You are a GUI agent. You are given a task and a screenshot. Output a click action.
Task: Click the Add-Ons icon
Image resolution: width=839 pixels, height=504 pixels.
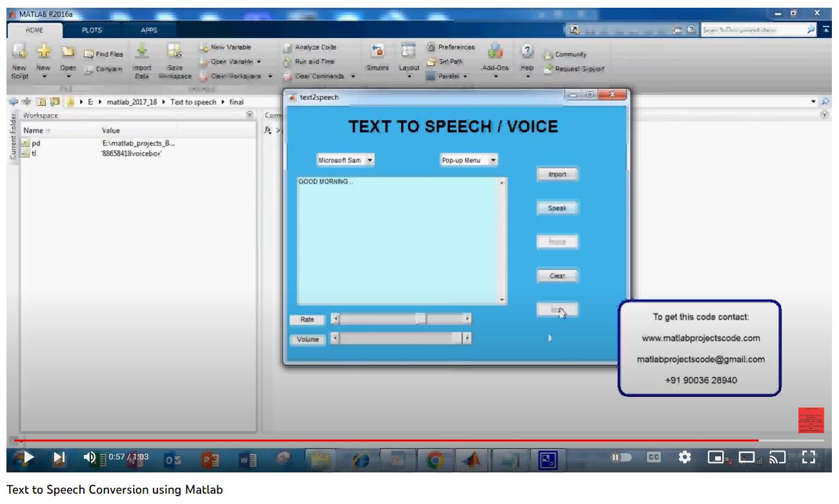495,52
